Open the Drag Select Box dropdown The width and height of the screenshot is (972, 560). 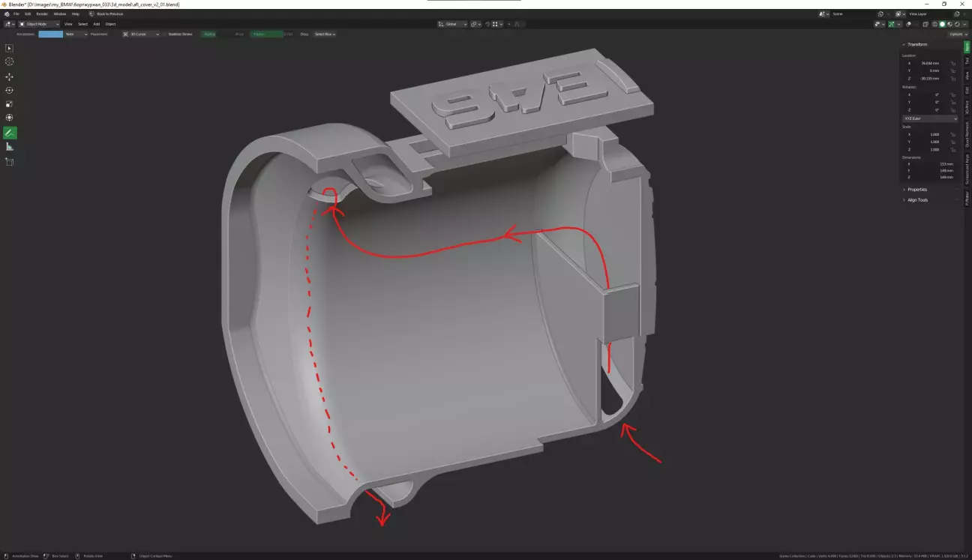coord(324,34)
